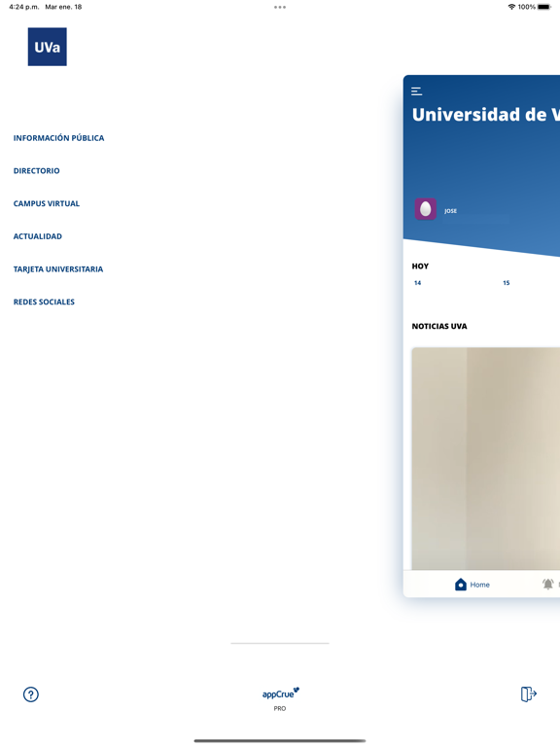Image resolution: width=560 pixels, height=747 pixels.
Task: Tap the JOSE user name
Action: click(x=450, y=211)
